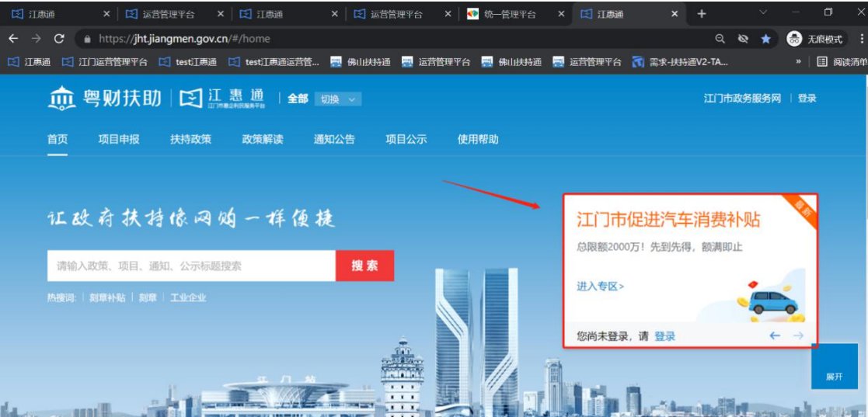
Task: Click the 粤财扶助 logo
Action: pyautogui.click(x=105, y=99)
